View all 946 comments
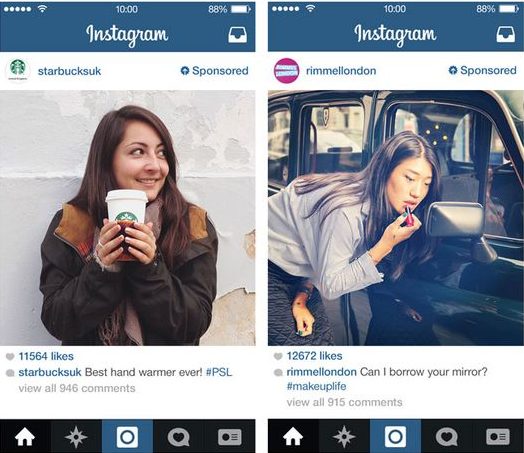 77,388
